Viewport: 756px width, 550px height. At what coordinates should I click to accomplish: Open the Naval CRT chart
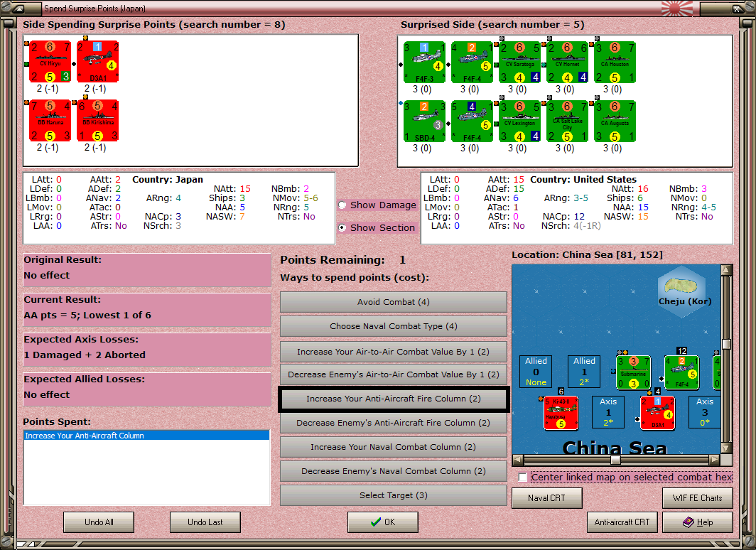coord(547,498)
